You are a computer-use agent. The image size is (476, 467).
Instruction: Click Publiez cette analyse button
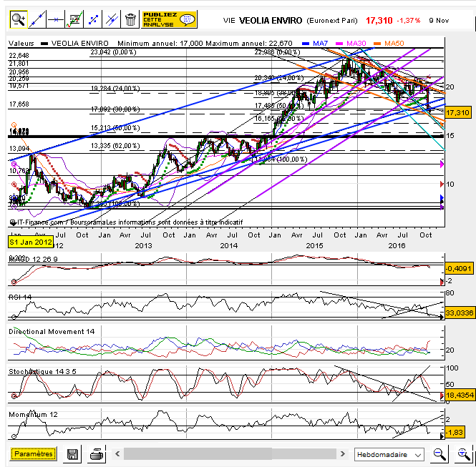pyautogui.click(x=169, y=19)
